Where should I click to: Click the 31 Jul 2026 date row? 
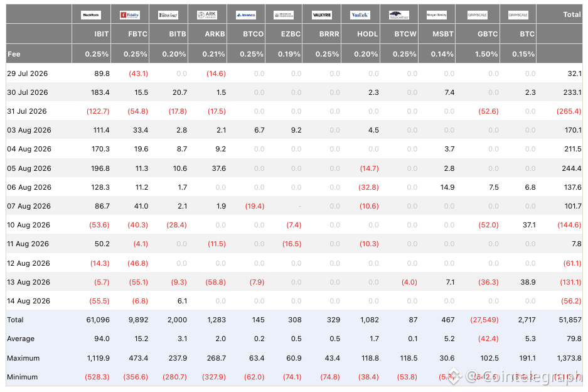pos(294,111)
